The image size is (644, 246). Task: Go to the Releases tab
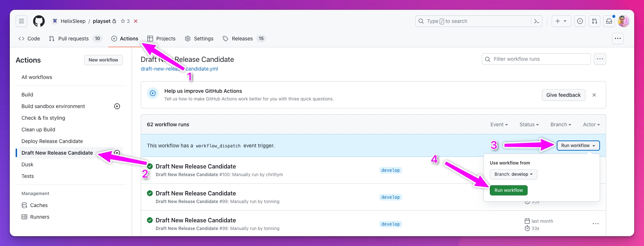point(242,39)
